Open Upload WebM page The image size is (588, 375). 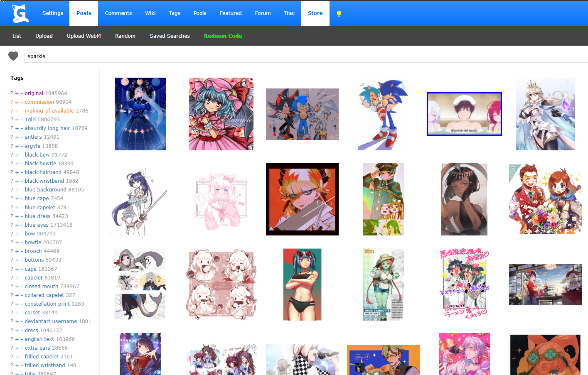84,36
